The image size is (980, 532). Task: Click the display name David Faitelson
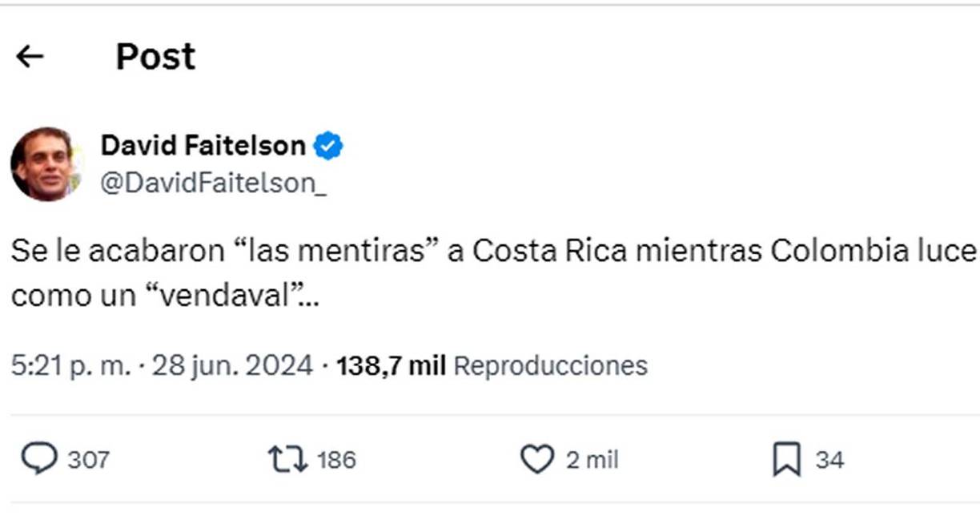[x=203, y=145]
